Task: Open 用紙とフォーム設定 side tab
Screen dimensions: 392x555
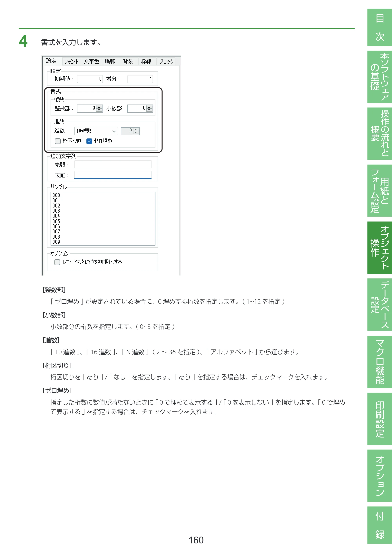Action: [x=379, y=191]
